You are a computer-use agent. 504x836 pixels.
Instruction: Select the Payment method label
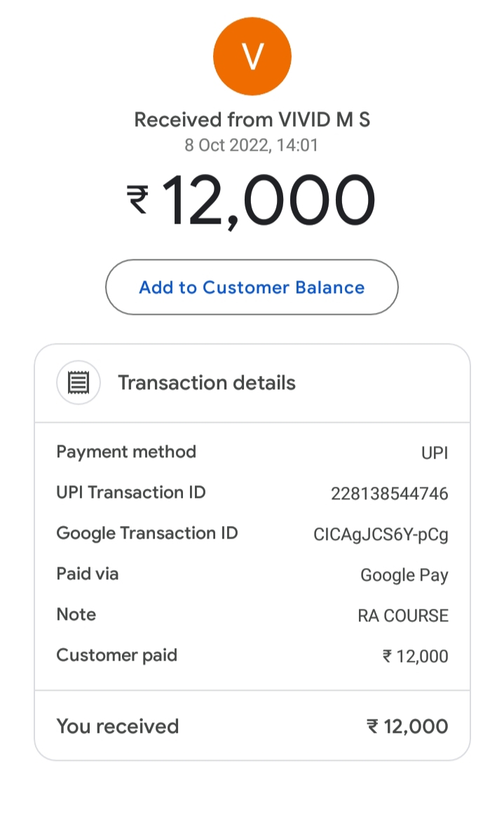tap(126, 452)
